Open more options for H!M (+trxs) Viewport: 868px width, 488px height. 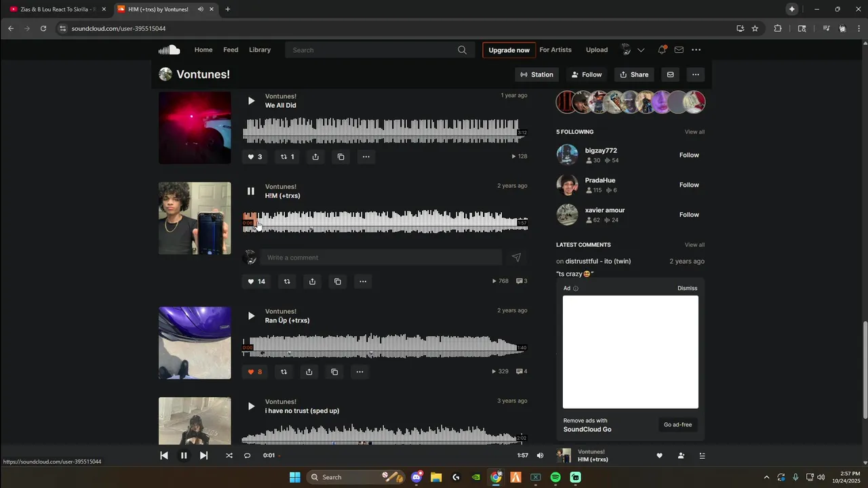pos(363,281)
